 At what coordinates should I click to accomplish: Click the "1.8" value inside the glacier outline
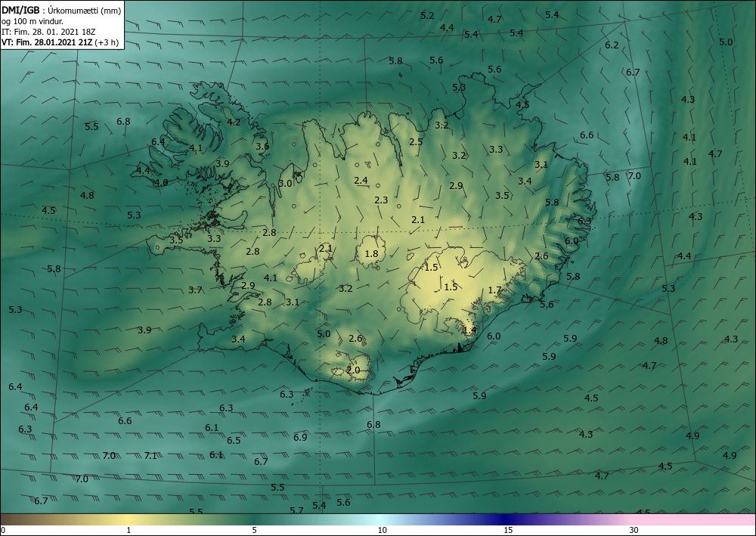click(371, 253)
